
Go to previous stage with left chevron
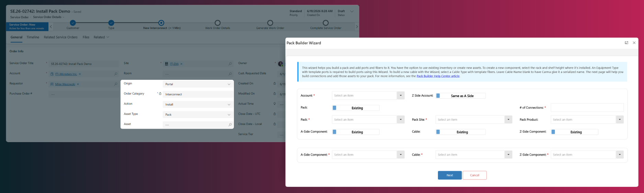[51, 26]
